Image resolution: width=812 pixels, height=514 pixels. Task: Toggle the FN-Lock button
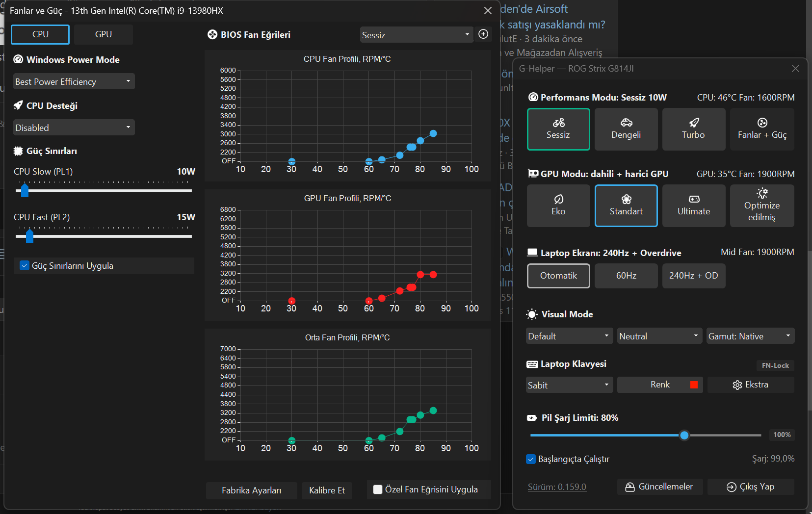click(x=775, y=365)
